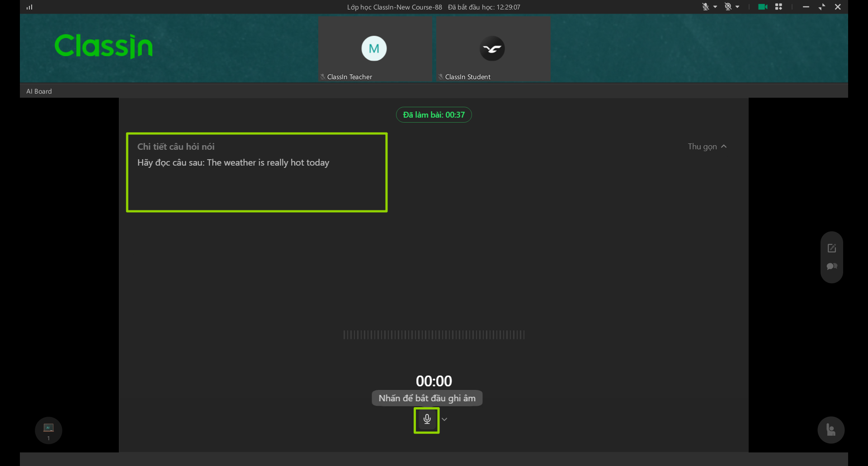Screen dimensions: 868x466
Task: Click the audio waveform recording bar
Action: 434,335
